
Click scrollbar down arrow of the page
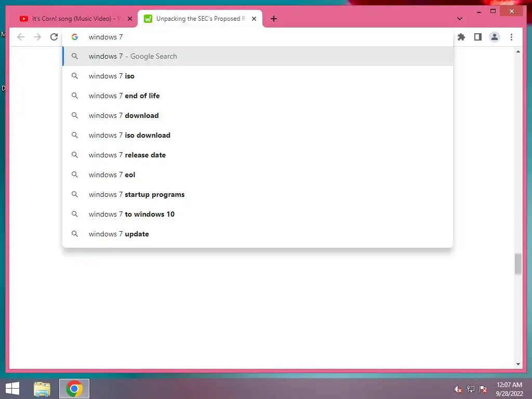pos(518,364)
